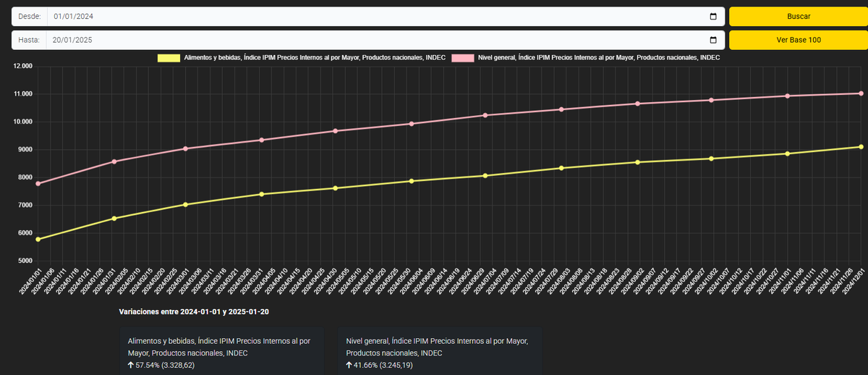The height and width of the screenshot is (375, 868).
Task: Select yellow Alimentos point for September 2024
Action: (637, 162)
